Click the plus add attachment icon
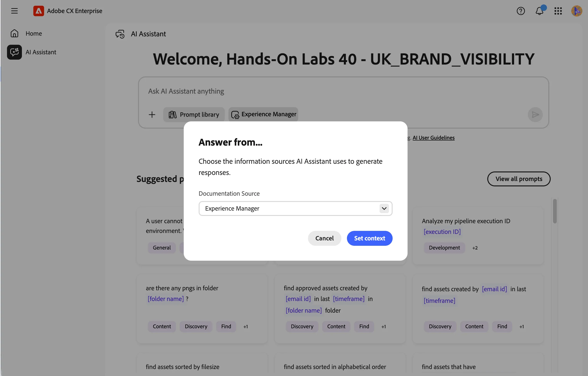588x376 pixels. click(x=152, y=115)
